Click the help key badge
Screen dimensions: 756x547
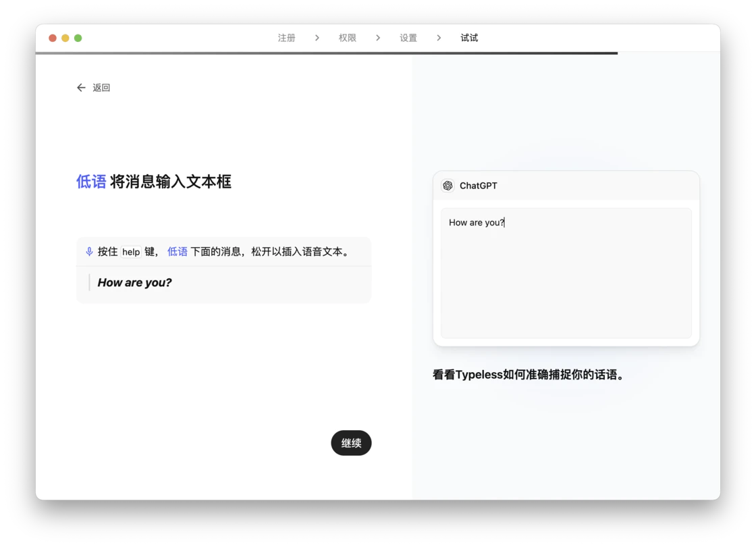coord(131,252)
